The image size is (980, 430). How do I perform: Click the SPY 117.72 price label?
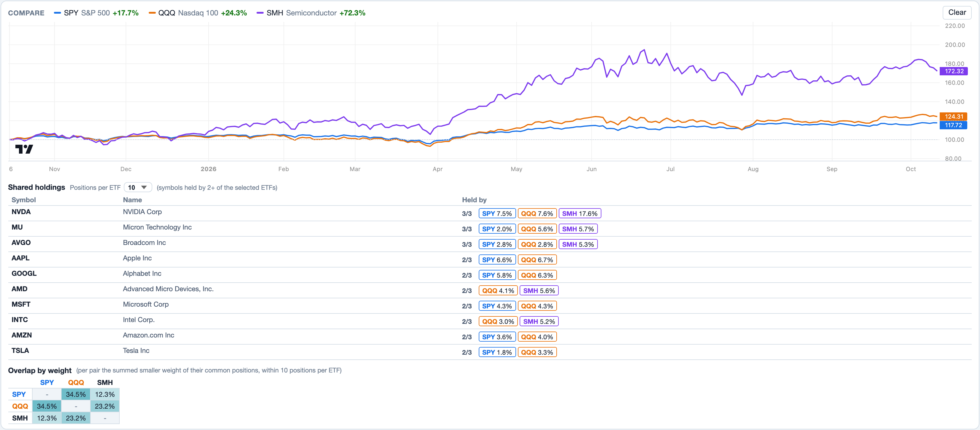tap(954, 125)
